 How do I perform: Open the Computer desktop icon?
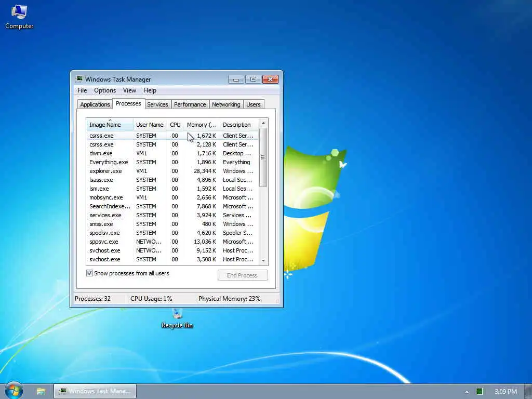(x=19, y=17)
